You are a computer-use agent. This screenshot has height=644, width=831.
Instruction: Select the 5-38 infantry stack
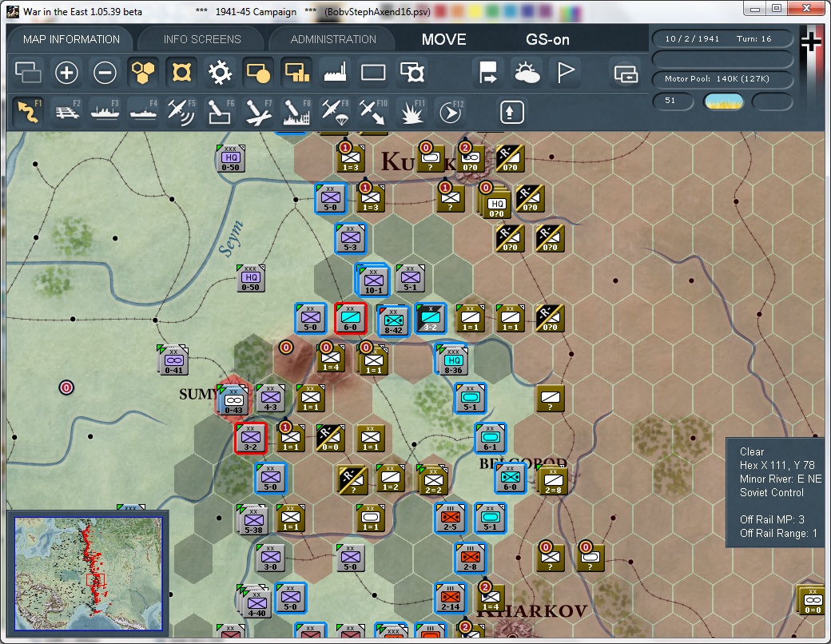(252, 519)
